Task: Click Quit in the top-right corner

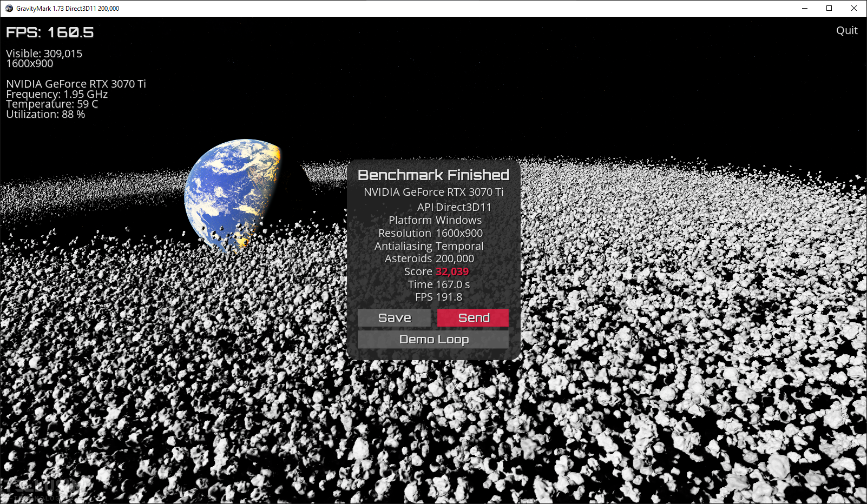Action: click(846, 31)
